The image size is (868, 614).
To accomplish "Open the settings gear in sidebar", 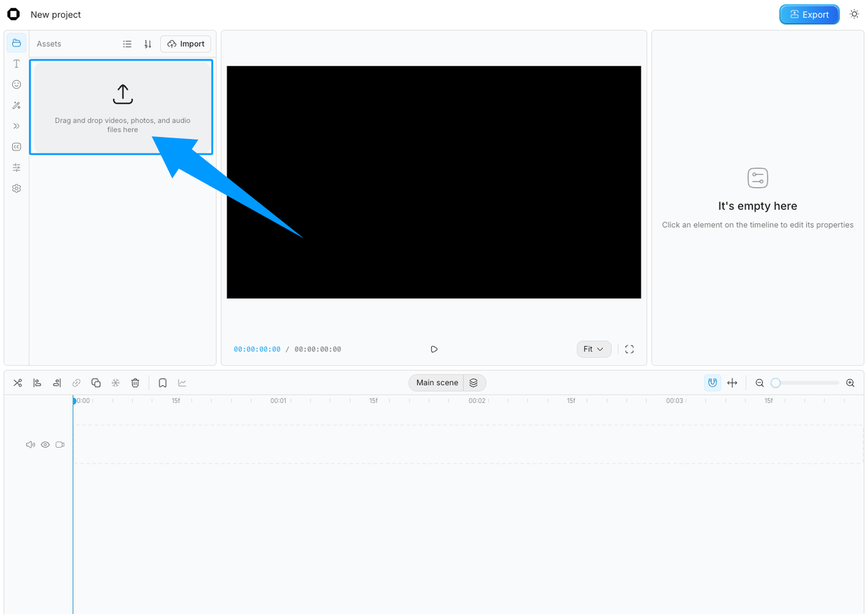I will 16,189.
